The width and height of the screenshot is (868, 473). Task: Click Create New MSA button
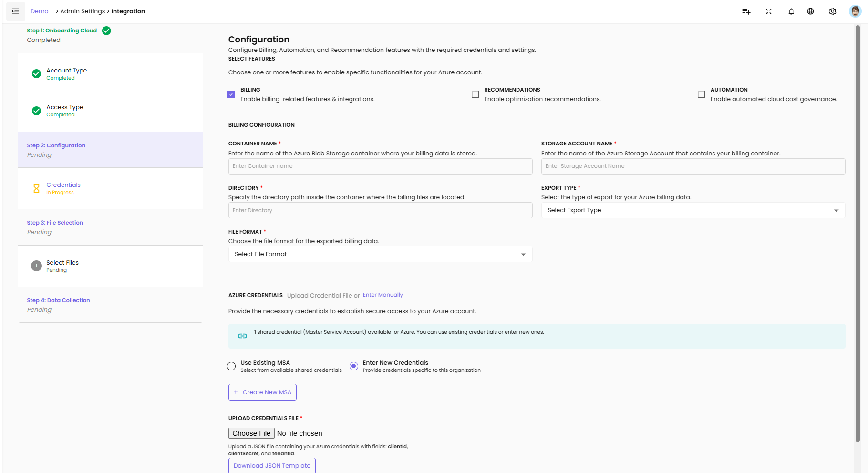[262, 392]
